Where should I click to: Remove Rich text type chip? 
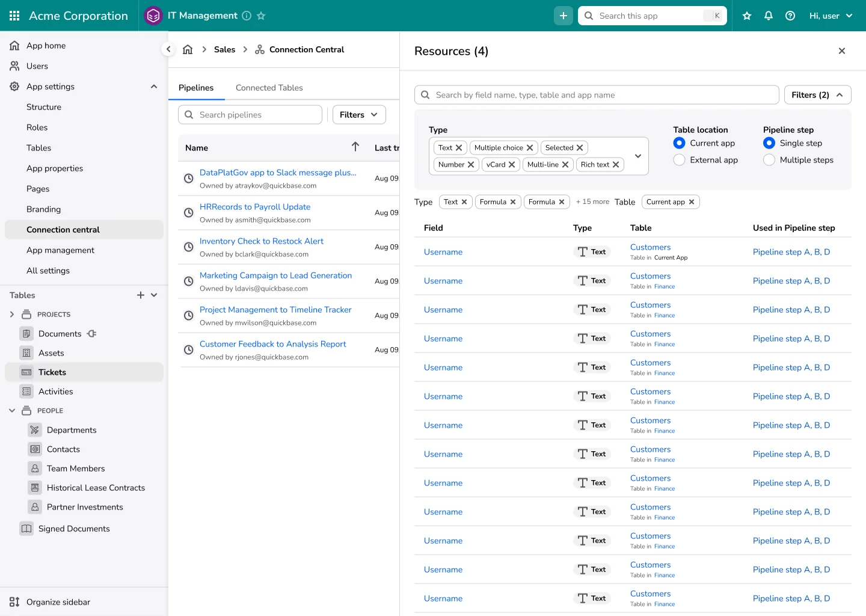tap(616, 164)
